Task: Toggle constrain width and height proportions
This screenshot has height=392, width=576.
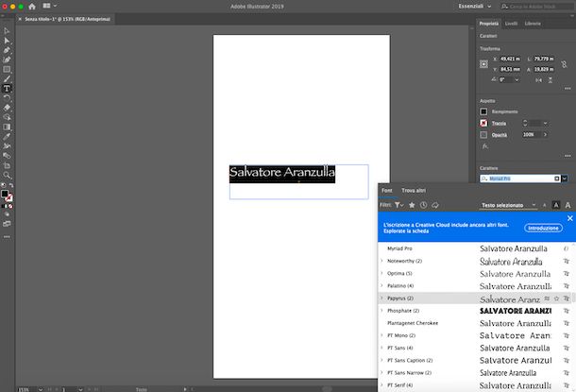Action: (x=564, y=64)
